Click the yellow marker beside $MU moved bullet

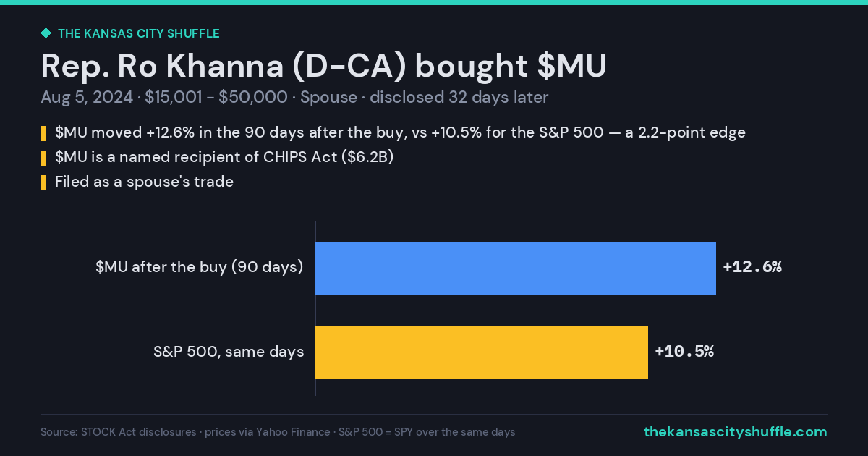pos(43,133)
